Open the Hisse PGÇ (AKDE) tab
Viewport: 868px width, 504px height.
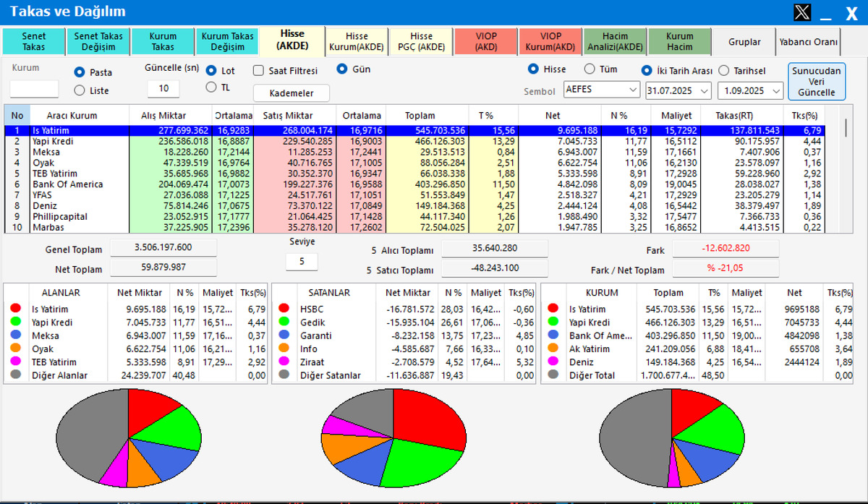click(x=422, y=42)
